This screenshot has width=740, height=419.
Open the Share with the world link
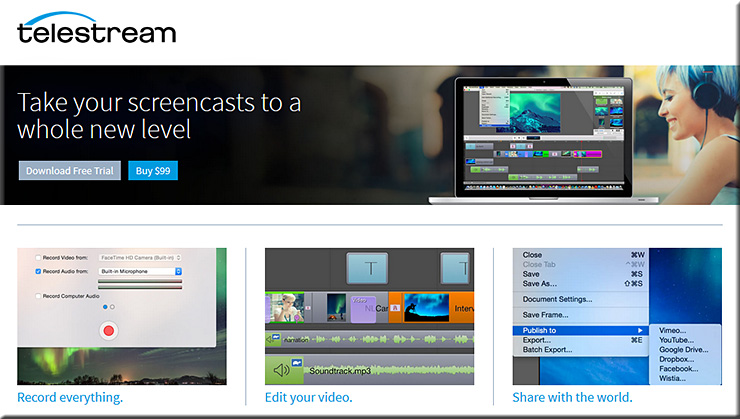[x=572, y=397]
